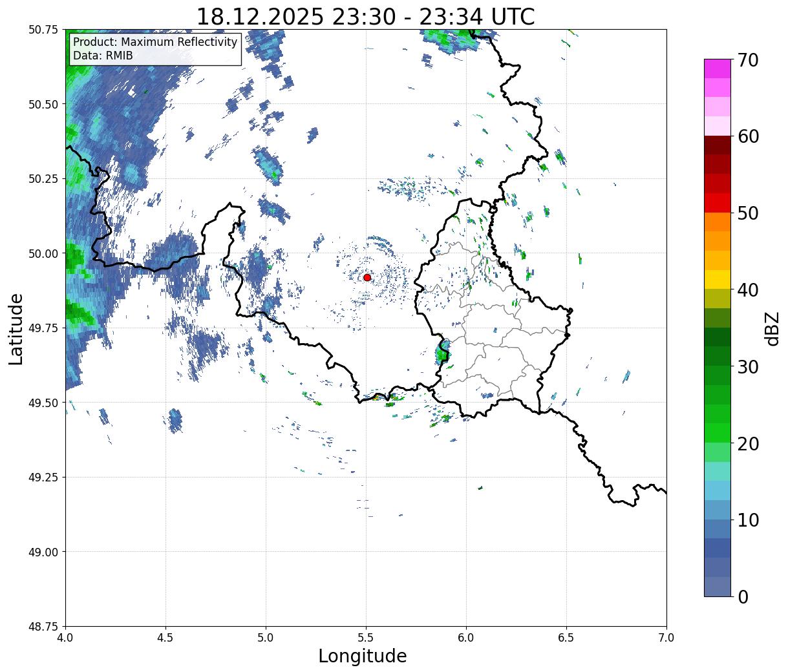Click the 10 tick label on colorbar
The image size is (788, 672).
pyautogui.click(x=747, y=520)
